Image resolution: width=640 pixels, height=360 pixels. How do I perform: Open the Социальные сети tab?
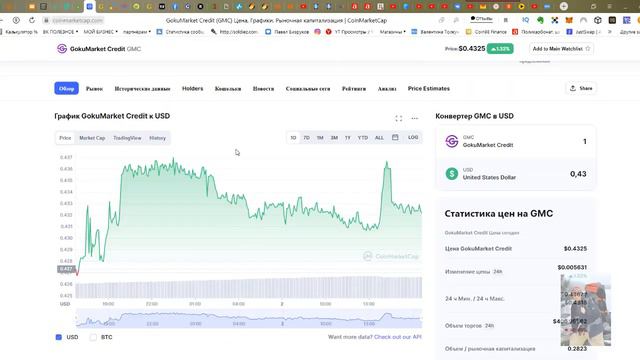(308, 89)
